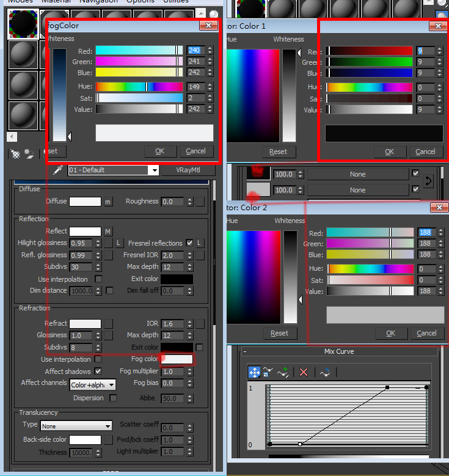Click the Fog color swatch
Image resolution: width=449 pixels, height=476 pixels.
coord(177,359)
